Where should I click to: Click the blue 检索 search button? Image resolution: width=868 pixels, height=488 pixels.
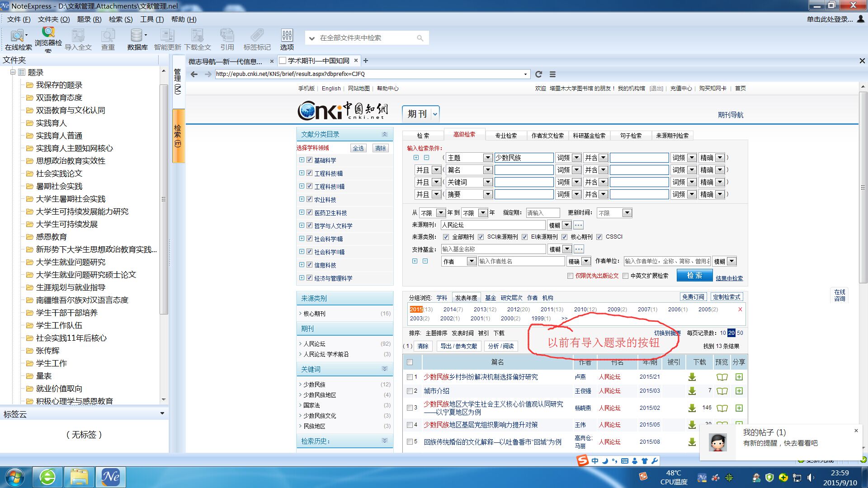(x=694, y=275)
